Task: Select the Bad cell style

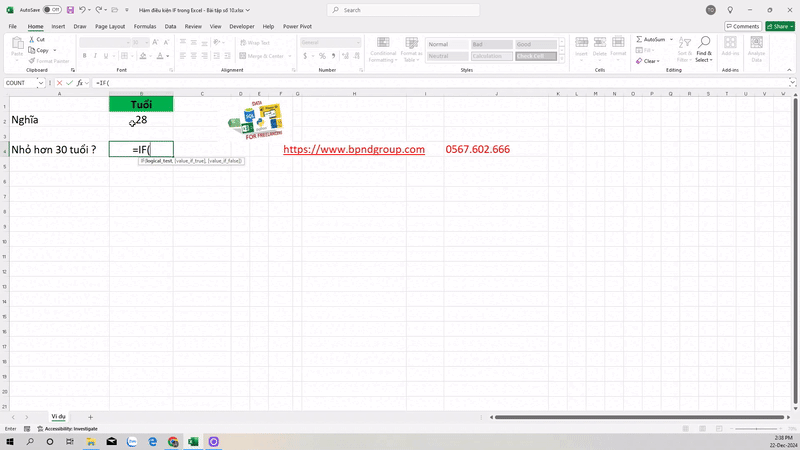Action: [x=491, y=44]
